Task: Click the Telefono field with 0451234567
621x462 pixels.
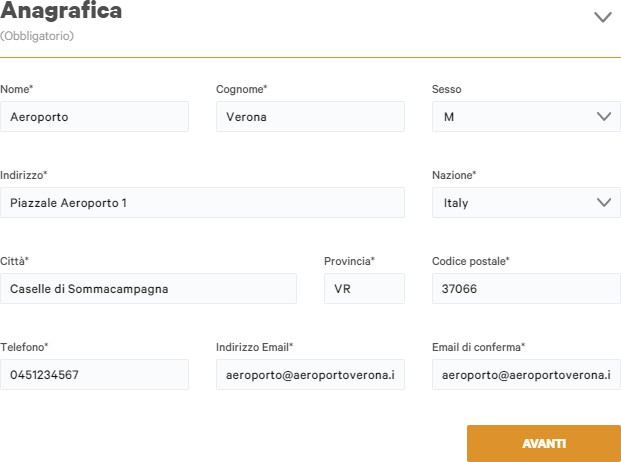Action: pyautogui.click(x=94, y=375)
